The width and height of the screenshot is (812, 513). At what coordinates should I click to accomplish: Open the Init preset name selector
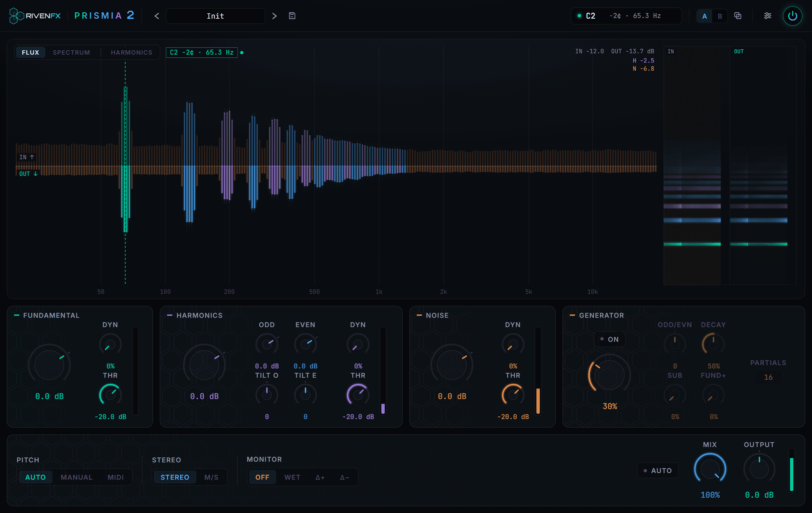215,16
